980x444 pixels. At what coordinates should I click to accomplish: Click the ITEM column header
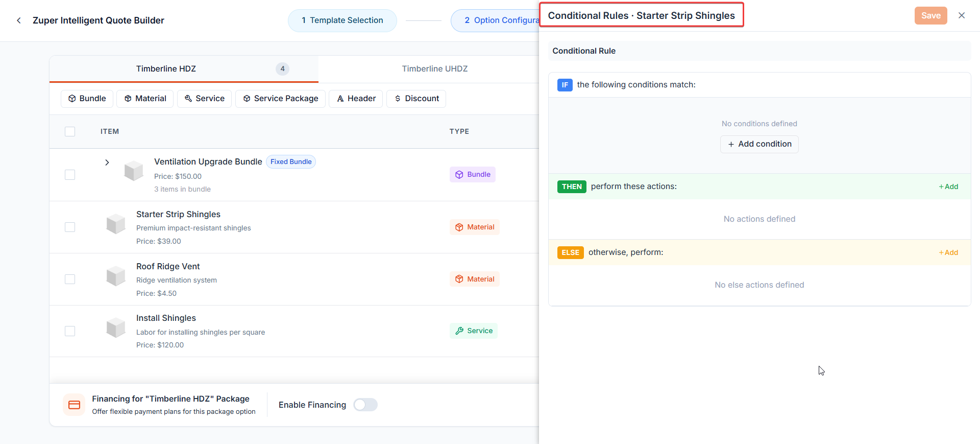110,131
